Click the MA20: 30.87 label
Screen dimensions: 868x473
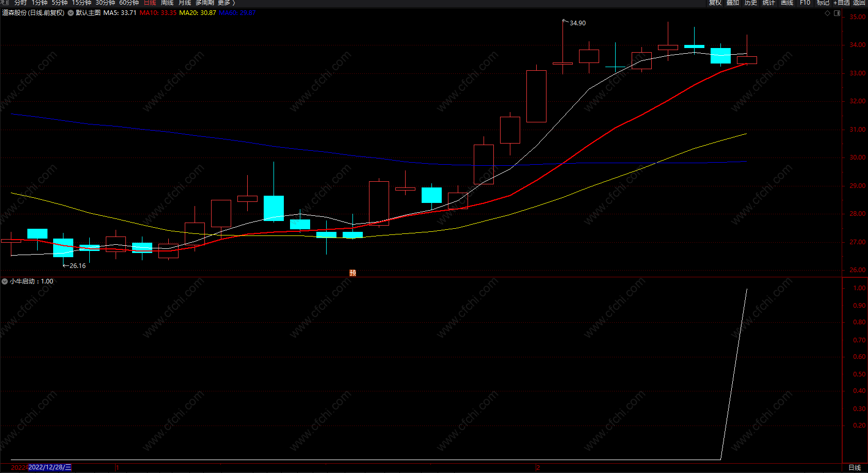click(x=198, y=13)
